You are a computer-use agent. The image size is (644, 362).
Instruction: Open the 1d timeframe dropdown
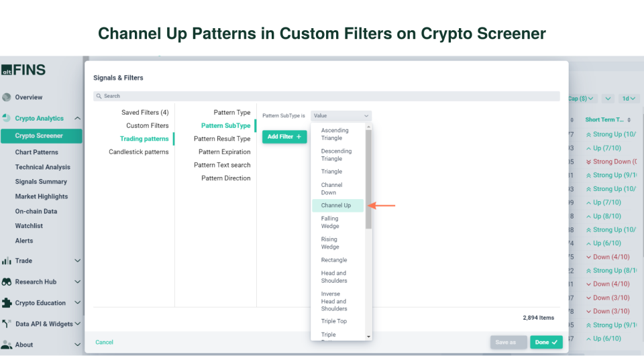629,99
